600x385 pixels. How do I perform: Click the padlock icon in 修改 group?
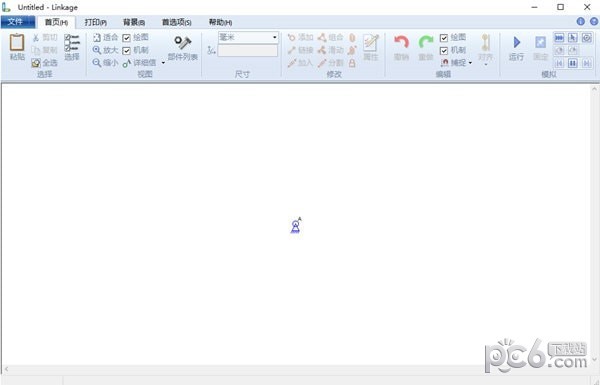pyautogui.click(x=352, y=63)
